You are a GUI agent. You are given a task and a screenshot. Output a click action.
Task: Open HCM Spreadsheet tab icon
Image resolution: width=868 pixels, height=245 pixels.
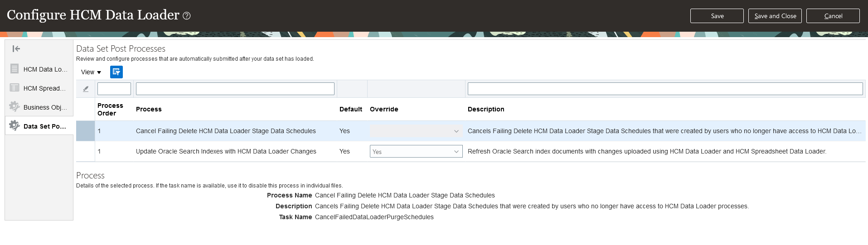point(15,88)
